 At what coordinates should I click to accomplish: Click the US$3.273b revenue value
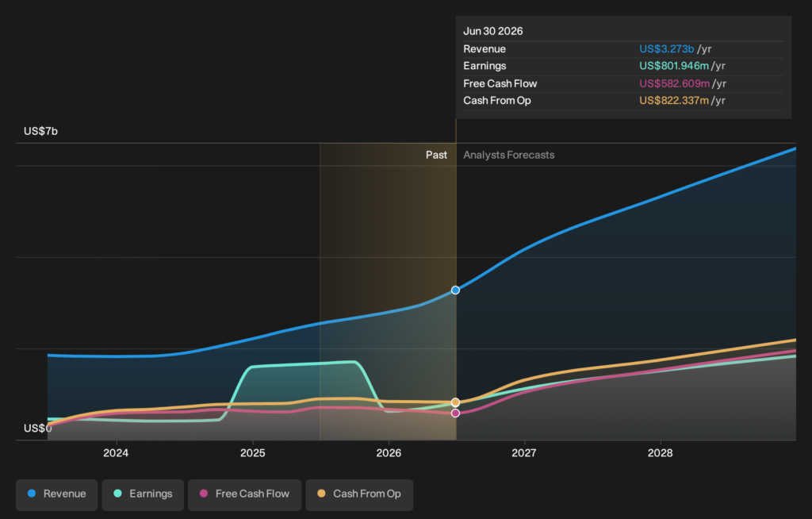tap(666, 48)
